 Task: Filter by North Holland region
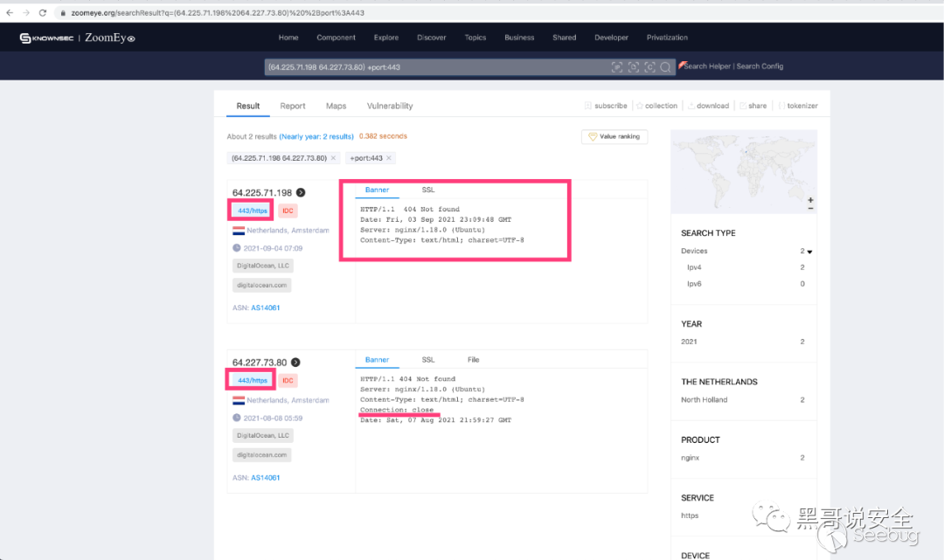tap(704, 399)
